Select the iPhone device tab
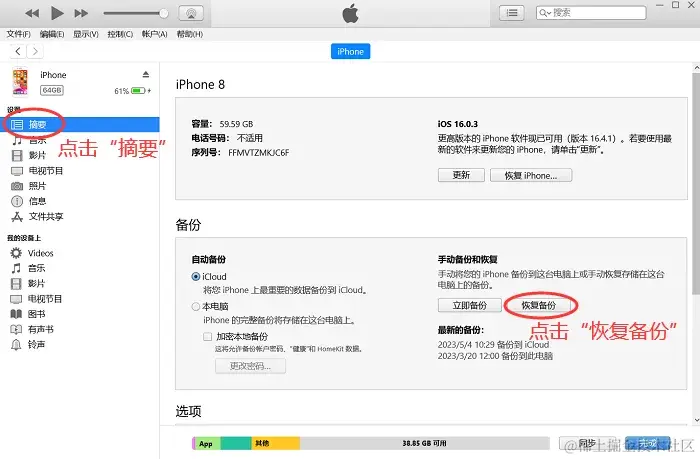This screenshot has width=700, height=459. pos(350,51)
